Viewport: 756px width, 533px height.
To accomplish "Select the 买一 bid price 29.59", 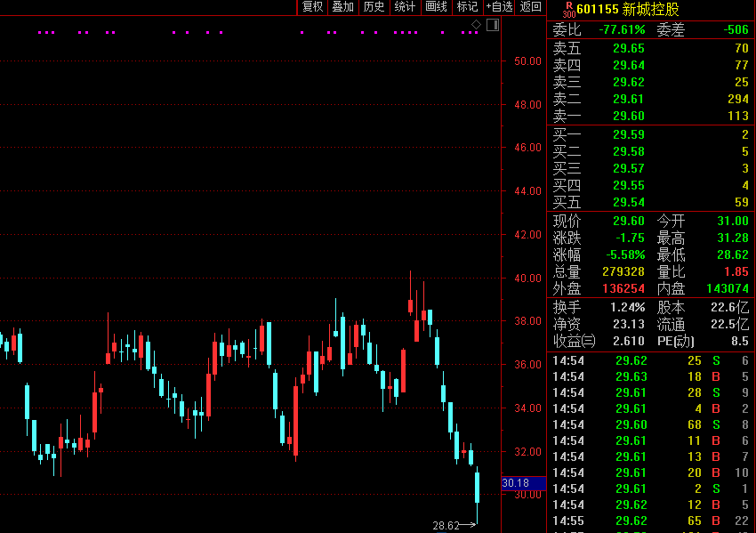I will click(x=628, y=135).
